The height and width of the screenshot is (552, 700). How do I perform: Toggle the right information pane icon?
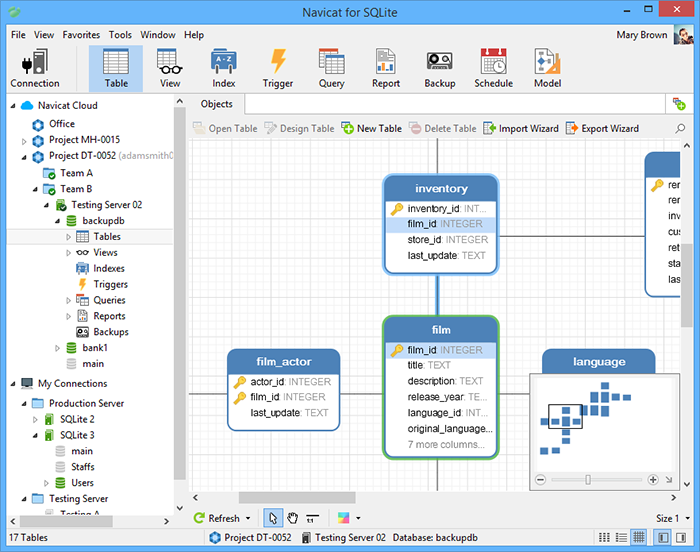tap(681, 537)
